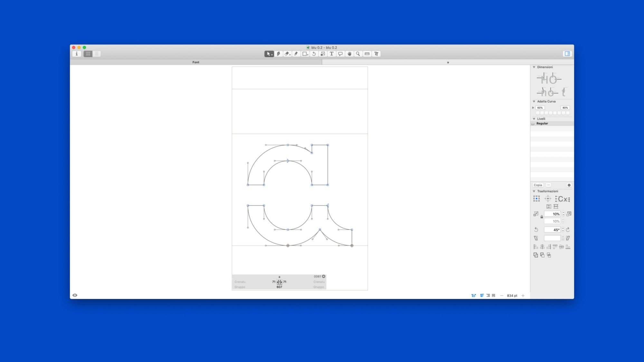This screenshot has height=362, width=644.
Task: Click the Copia layer button
Action: 538,185
